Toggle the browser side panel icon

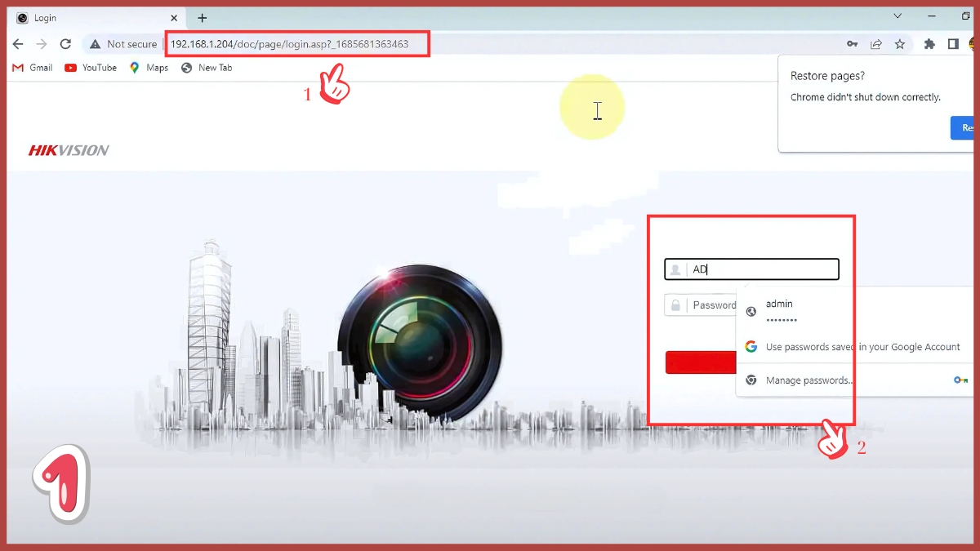953,44
